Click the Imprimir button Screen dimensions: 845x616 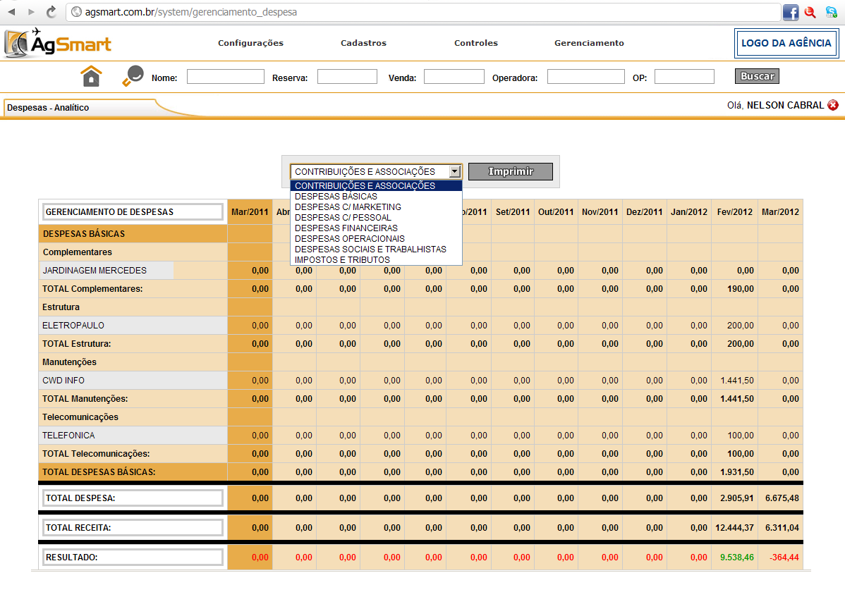pos(511,171)
